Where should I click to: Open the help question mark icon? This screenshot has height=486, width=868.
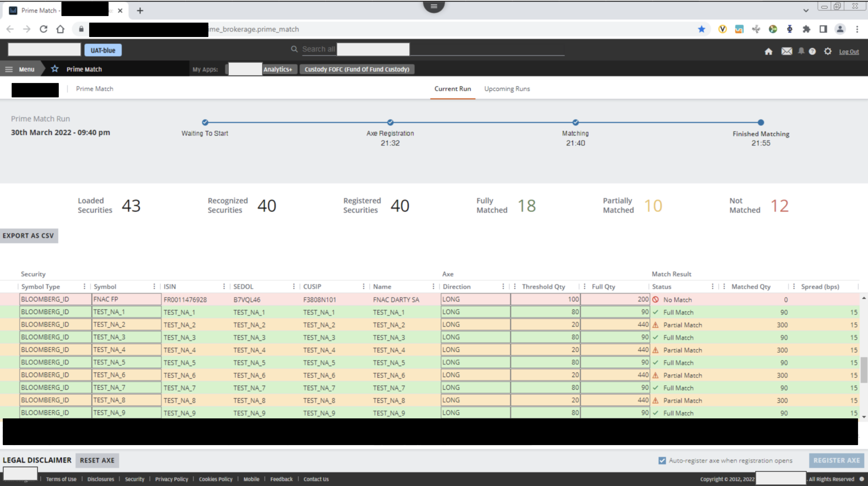(812, 51)
